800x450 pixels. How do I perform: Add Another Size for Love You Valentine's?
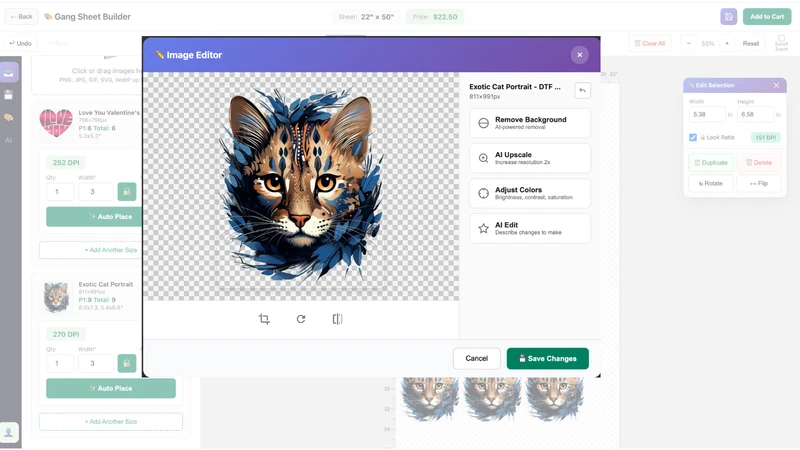click(91, 250)
